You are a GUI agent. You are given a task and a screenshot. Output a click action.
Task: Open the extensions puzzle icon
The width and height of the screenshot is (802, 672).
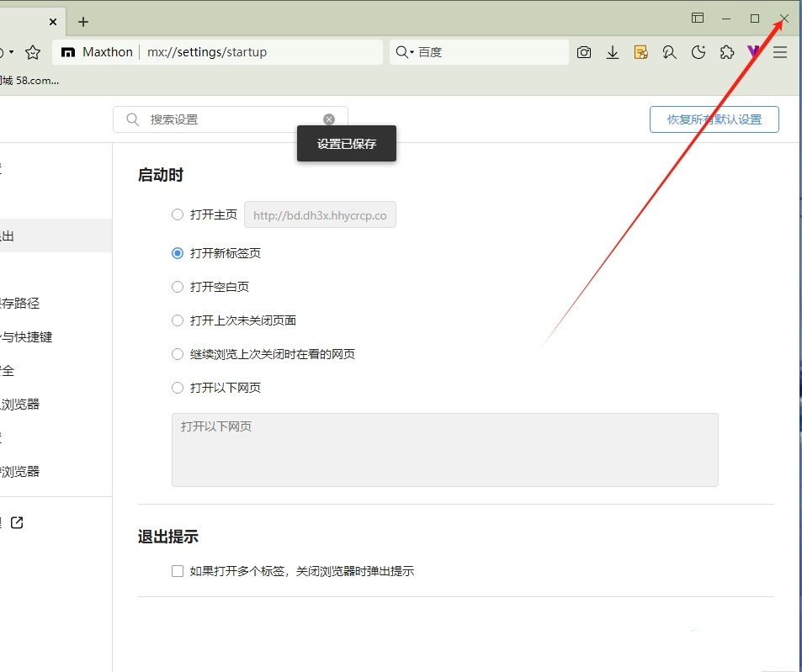pyautogui.click(x=727, y=52)
